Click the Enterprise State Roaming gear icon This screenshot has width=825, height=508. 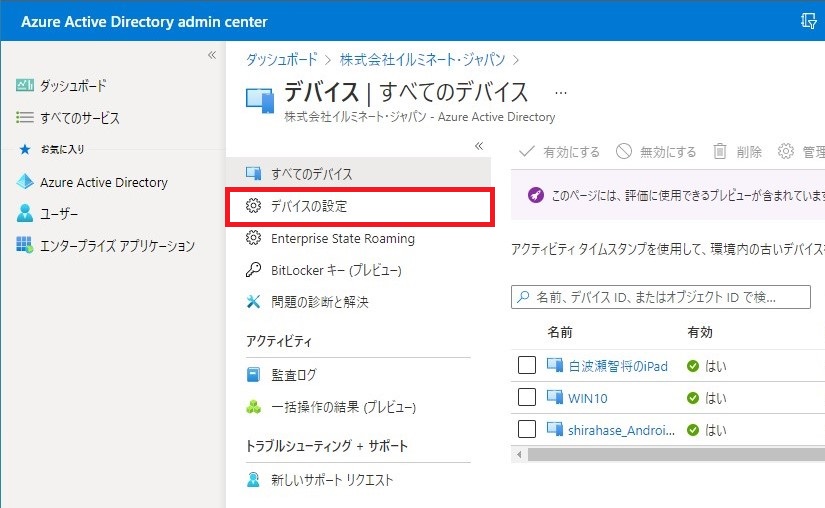click(253, 238)
